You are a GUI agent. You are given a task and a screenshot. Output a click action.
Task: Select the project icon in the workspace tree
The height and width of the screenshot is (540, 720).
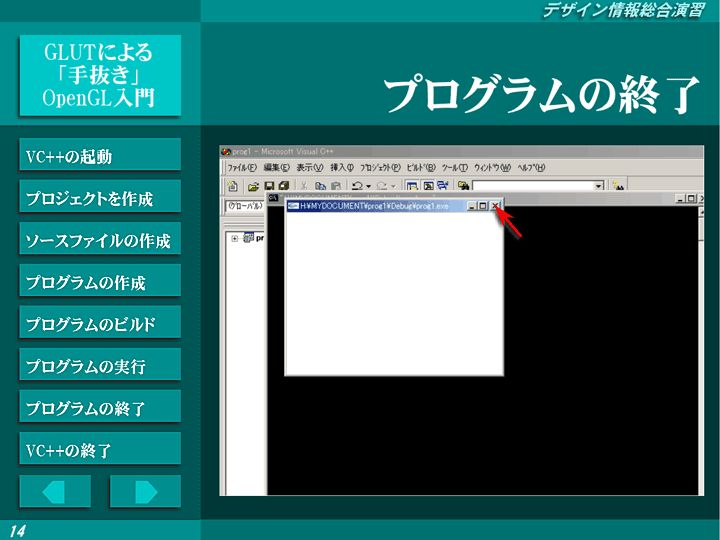248,238
